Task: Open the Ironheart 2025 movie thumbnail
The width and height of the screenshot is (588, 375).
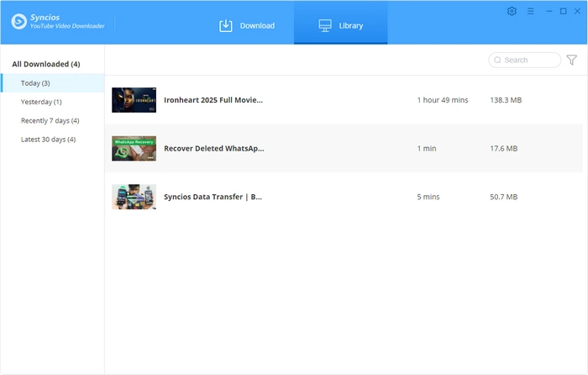Action: tap(134, 100)
